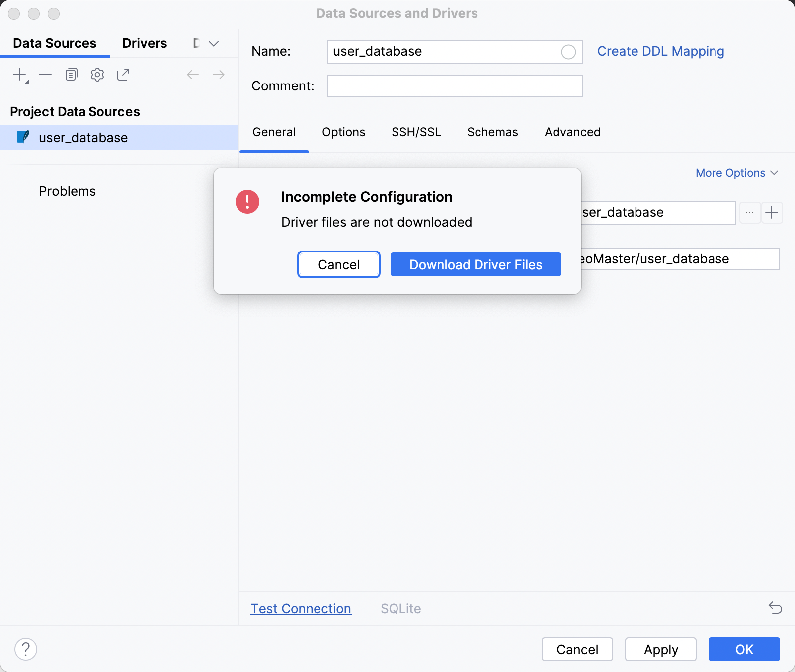Screen dimensions: 795x672
Task: Download Driver Files from the dialog
Action: 476,264
